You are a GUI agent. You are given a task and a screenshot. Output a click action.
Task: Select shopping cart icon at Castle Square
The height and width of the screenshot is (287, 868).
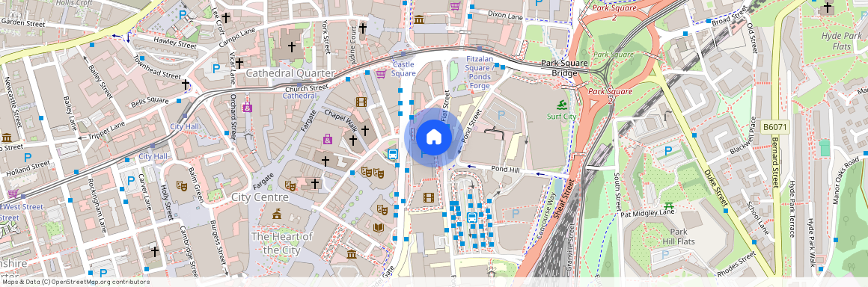pos(381,73)
